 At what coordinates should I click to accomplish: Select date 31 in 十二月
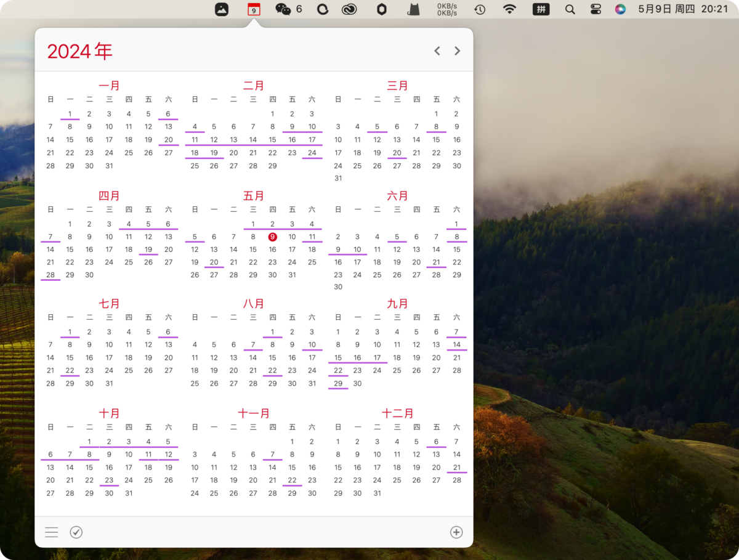click(377, 493)
